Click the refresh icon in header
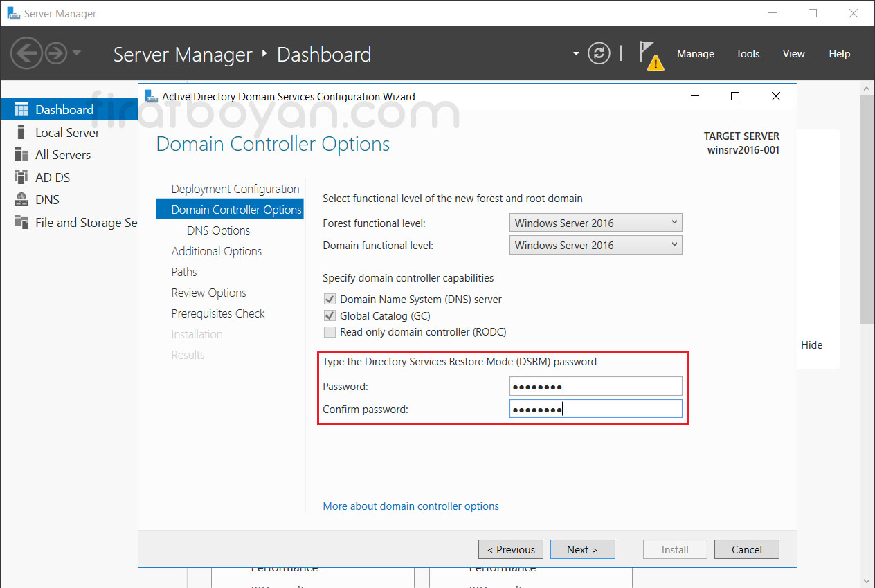Screen dimensions: 875x588 (599, 53)
